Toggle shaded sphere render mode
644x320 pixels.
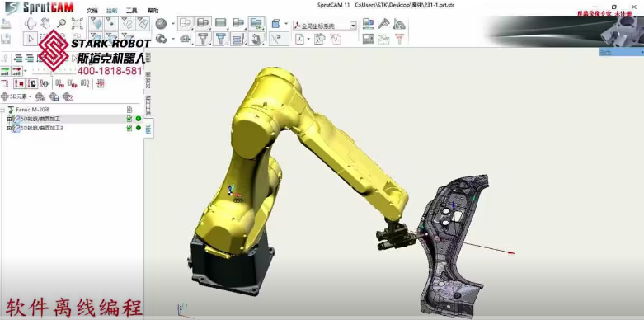click(161, 24)
